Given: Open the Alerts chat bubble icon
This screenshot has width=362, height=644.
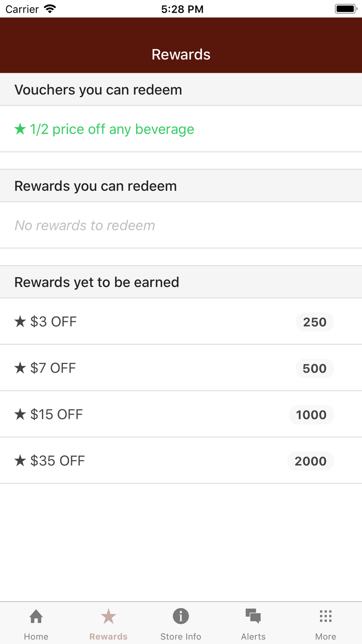Looking at the screenshot, I should [x=253, y=616].
